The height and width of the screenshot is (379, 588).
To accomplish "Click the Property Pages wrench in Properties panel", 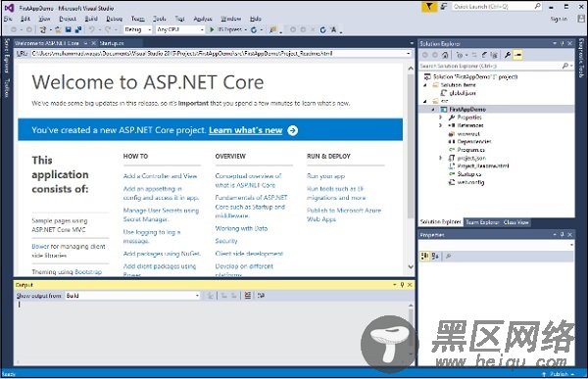I will (x=448, y=256).
